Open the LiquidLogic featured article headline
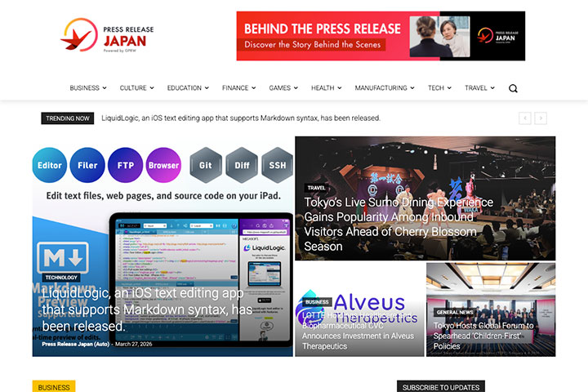The image size is (588, 392). click(x=147, y=310)
